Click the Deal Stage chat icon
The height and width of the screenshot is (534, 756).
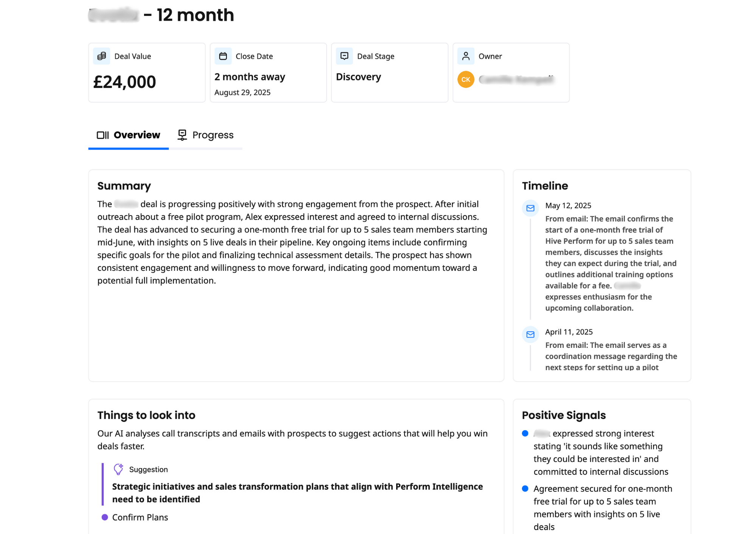coord(344,56)
